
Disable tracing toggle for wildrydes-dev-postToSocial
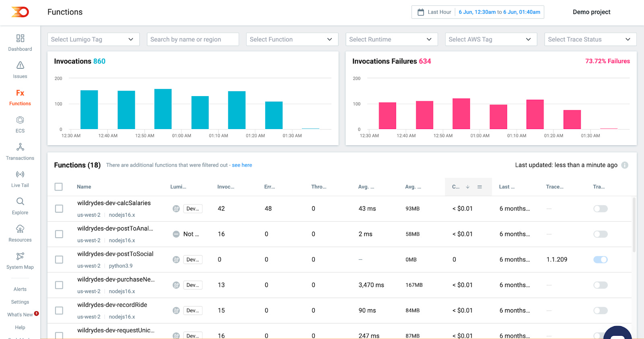click(601, 260)
